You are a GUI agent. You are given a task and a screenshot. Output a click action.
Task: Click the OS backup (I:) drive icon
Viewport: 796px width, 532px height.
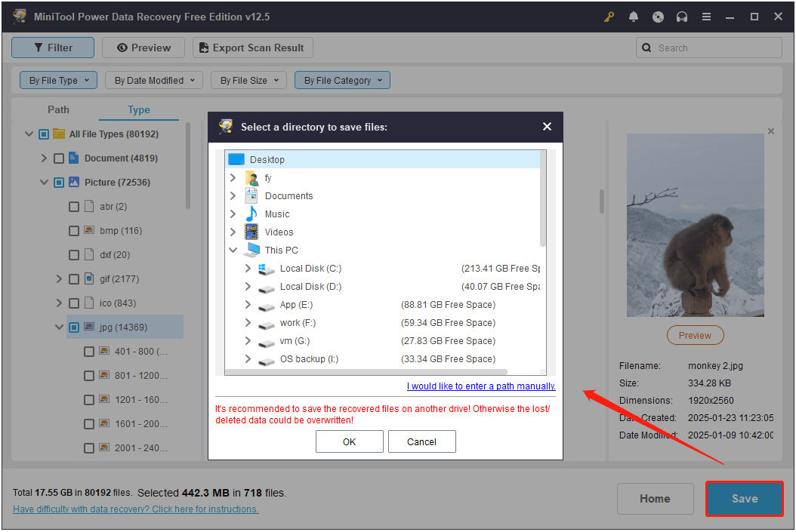266,361
